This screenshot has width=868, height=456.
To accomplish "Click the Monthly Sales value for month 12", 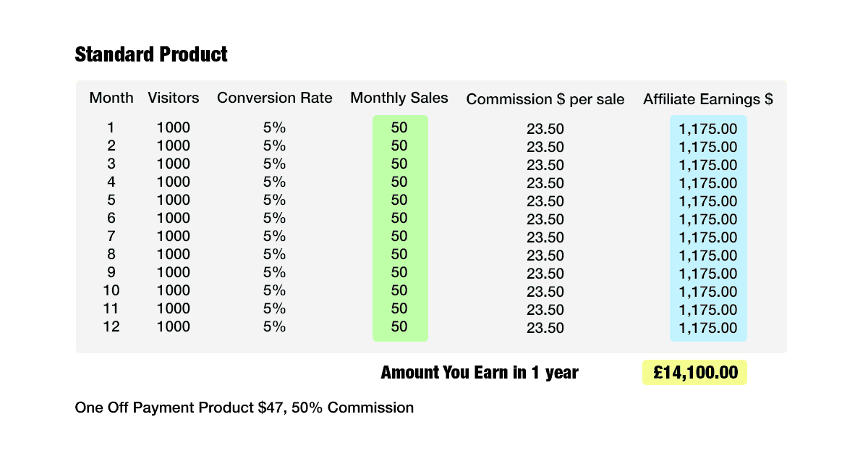I will pyautogui.click(x=399, y=327).
